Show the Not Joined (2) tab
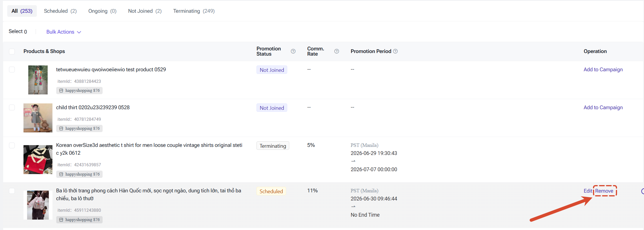 145,11
